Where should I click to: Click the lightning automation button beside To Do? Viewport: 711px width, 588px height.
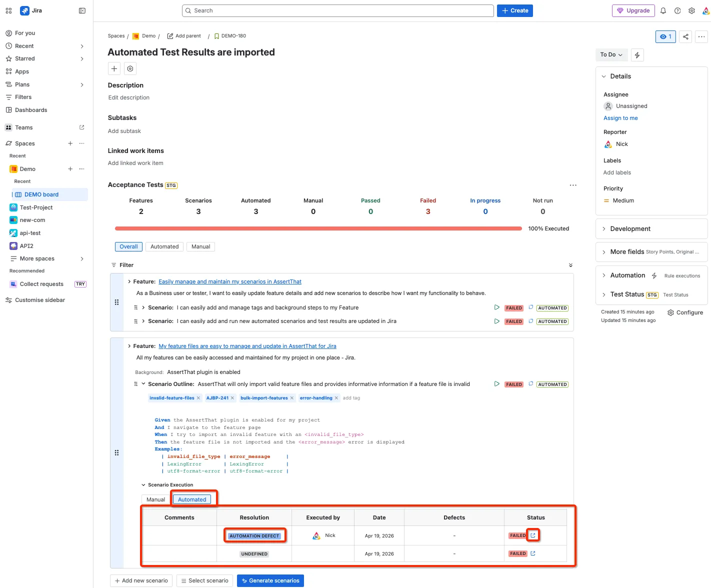tap(637, 55)
